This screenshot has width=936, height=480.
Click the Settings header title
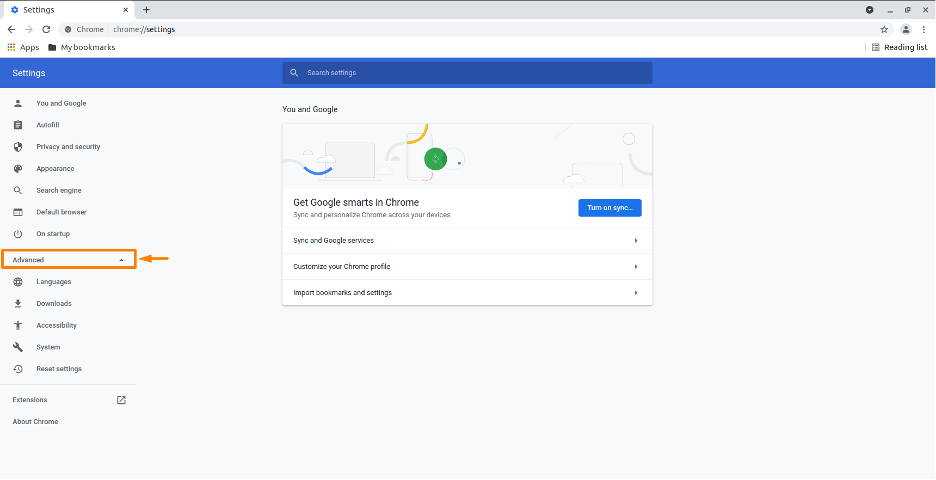29,73
